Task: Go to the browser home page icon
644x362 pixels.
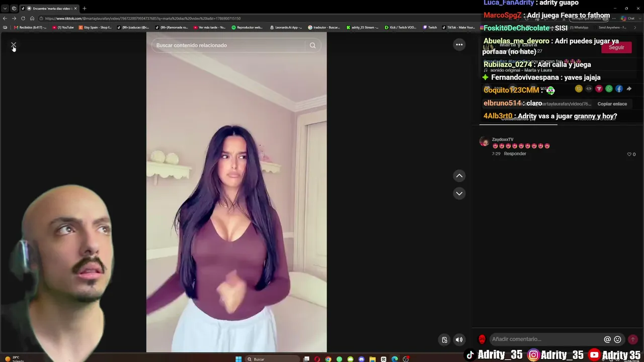Action: pos(32,19)
